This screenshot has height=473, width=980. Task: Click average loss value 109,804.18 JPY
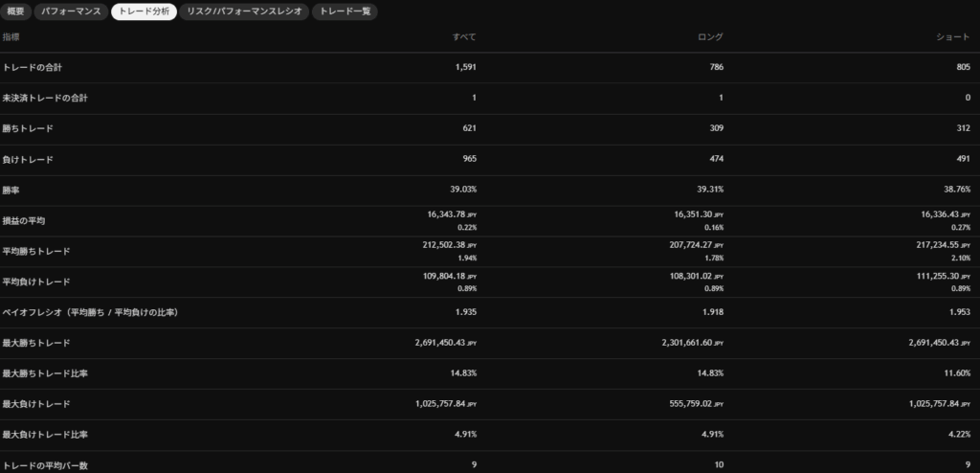[450, 276]
